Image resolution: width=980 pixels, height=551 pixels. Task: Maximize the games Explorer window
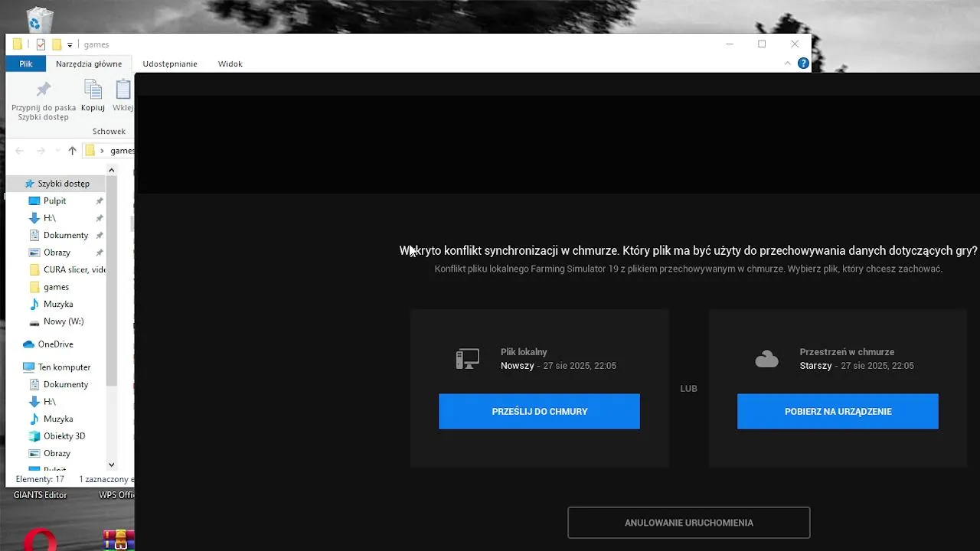[x=762, y=44]
